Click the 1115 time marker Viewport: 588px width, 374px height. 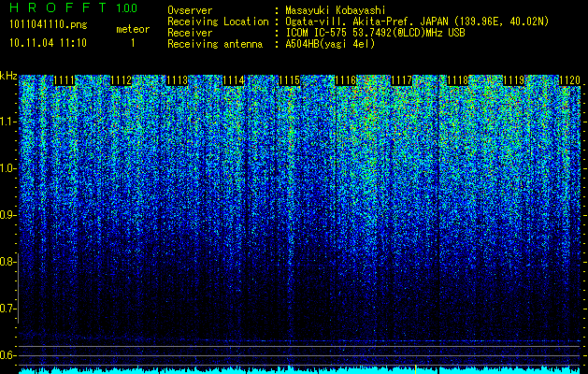click(x=290, y=80)
